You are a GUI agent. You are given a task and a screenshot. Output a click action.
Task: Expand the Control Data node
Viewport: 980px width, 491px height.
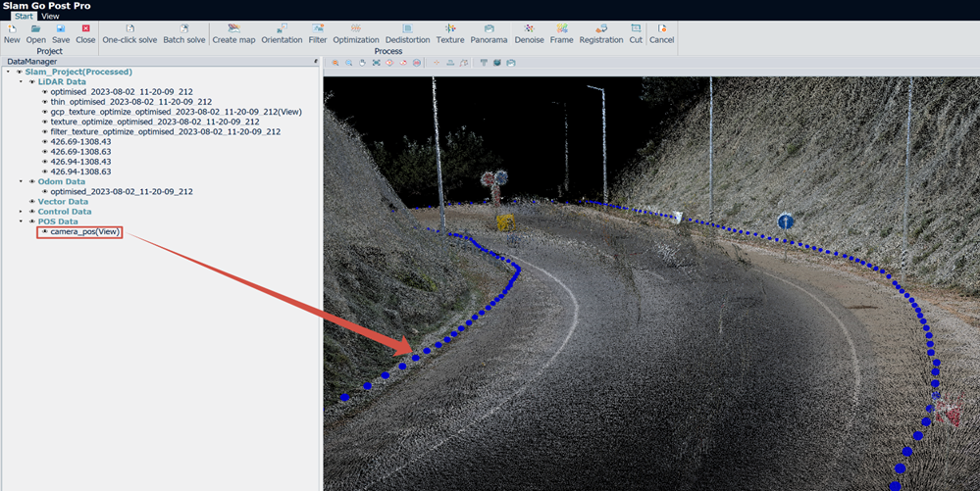click(x=21, y=212)
